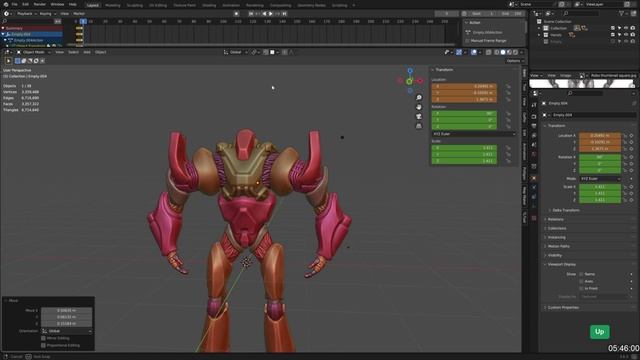640x360 pixels.
Task: Switch to the Modeling workspace tab
Action: tap(113, 5)
